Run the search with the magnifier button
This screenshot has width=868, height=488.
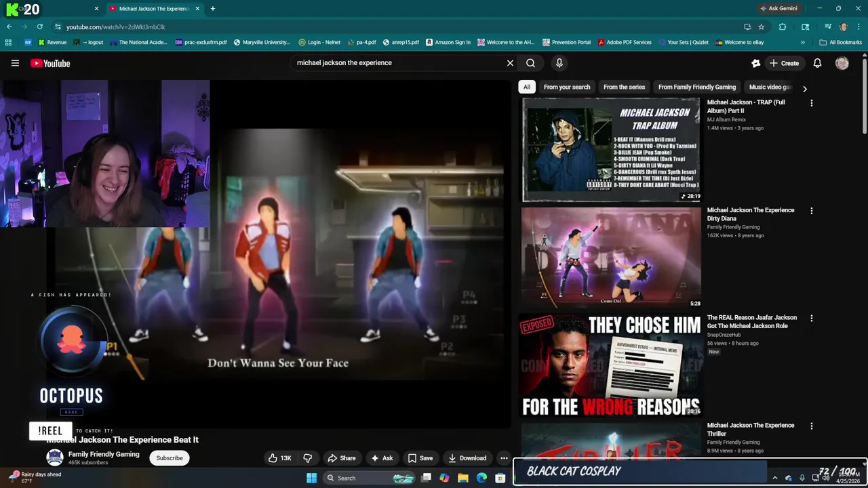(x=530, y=63)
